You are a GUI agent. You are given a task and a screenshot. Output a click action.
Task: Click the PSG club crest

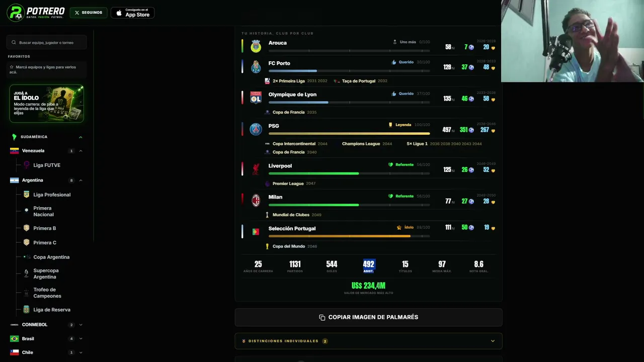(256, 129)
